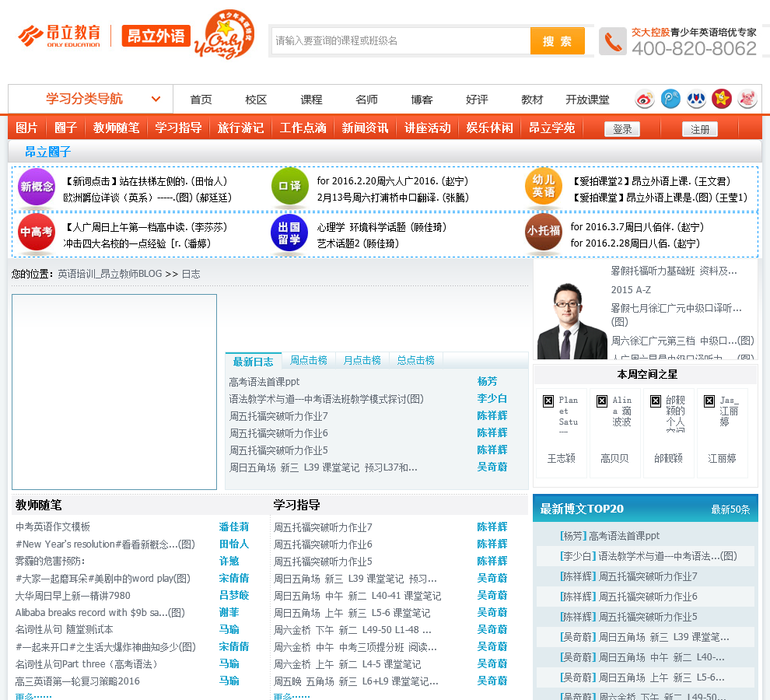Switch to the 周点击榜 tab
The image size is (770, 700).
click(308, 361)
